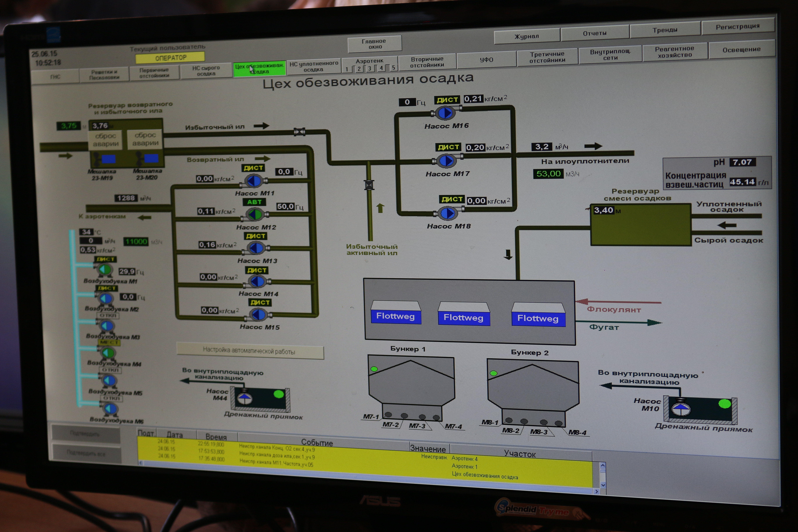Click the pump M13 icon
This screenshot has width=798, height=532.
click(x=256, y=248)
